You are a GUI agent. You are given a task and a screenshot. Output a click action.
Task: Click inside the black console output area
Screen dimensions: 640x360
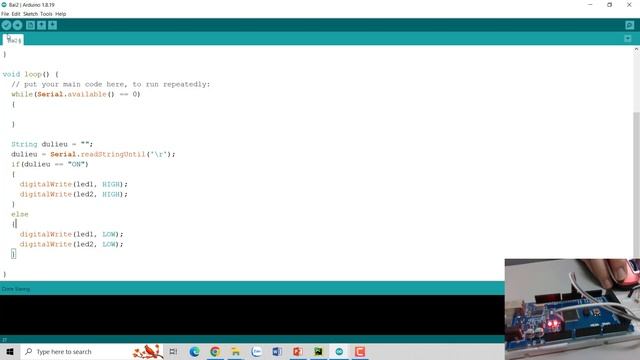point(252,315)
